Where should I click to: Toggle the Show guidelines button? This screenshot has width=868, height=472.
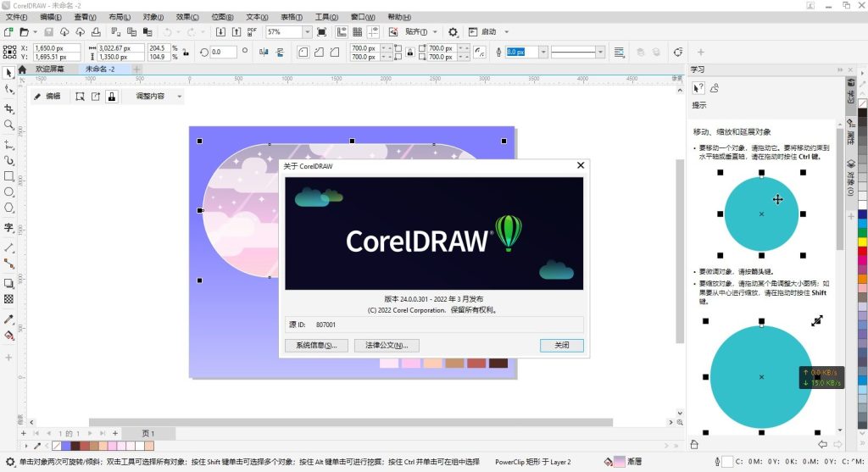pyautogui.click(x=373, y=32)
